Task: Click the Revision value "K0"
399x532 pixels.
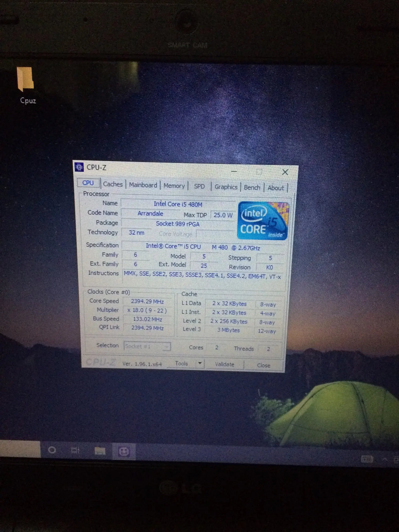Action: coord(269,267)
